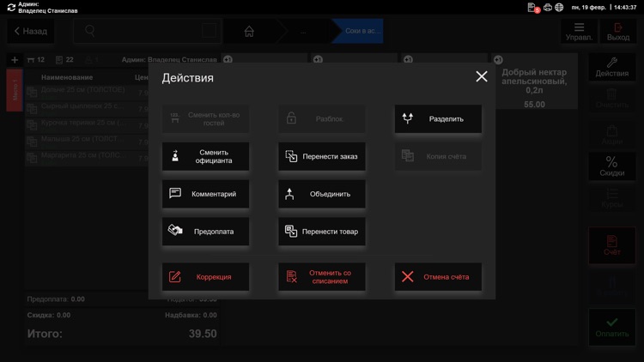Click the search magnifier icon
644x362 pixels.
(x=89, y=31)
